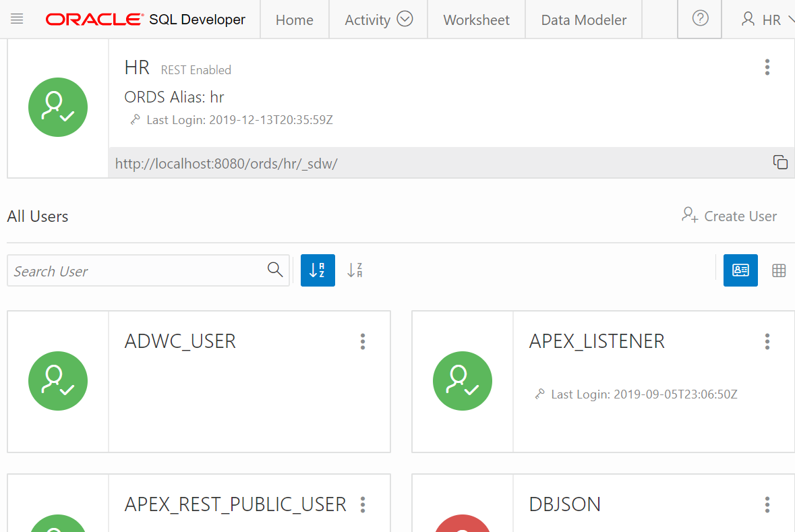Image resolution: width=795 pixels, height=532 pixels.
Task: Open the ADWC_USER actions menu
Action: [363, 341]
